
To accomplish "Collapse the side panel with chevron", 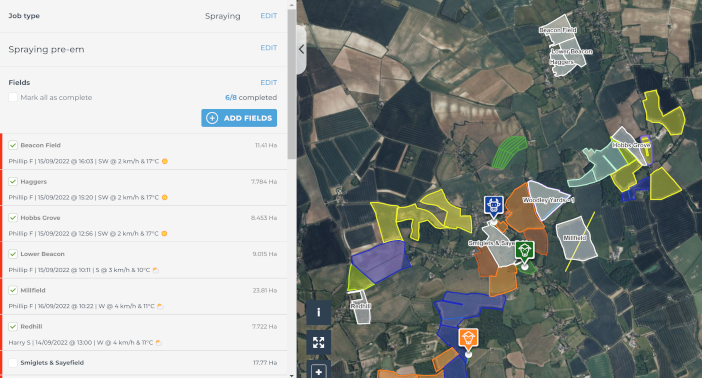I will click(x=301, y=49).
